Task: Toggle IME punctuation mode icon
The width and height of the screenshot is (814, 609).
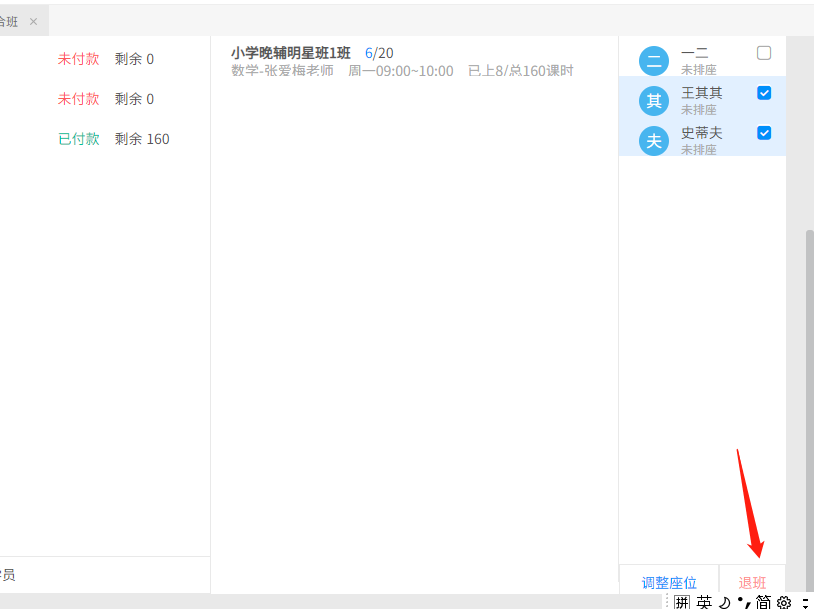Action: tap(742, 601)
